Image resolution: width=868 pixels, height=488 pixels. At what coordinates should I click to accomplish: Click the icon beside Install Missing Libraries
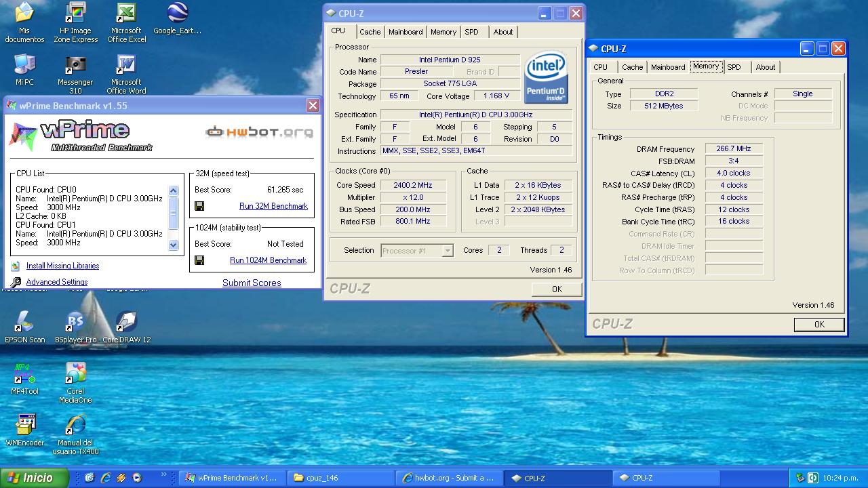point(16,266)
